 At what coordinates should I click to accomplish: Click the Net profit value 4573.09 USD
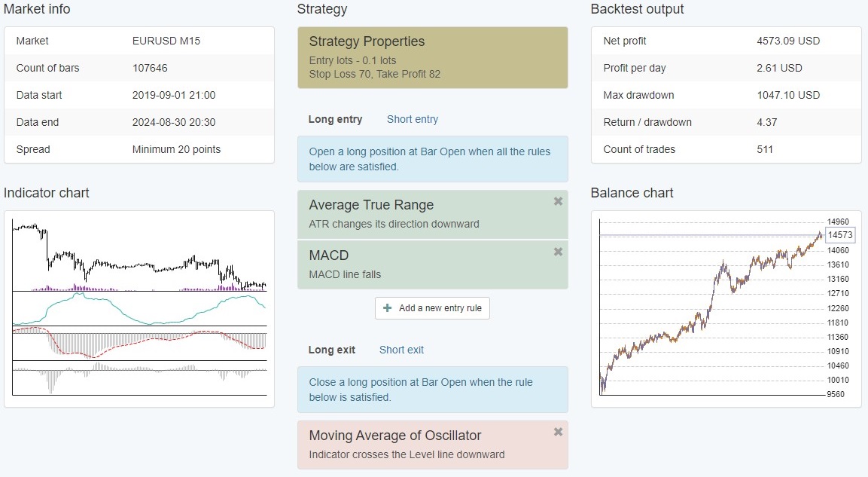pyautogui.click(x=787, y=41)
